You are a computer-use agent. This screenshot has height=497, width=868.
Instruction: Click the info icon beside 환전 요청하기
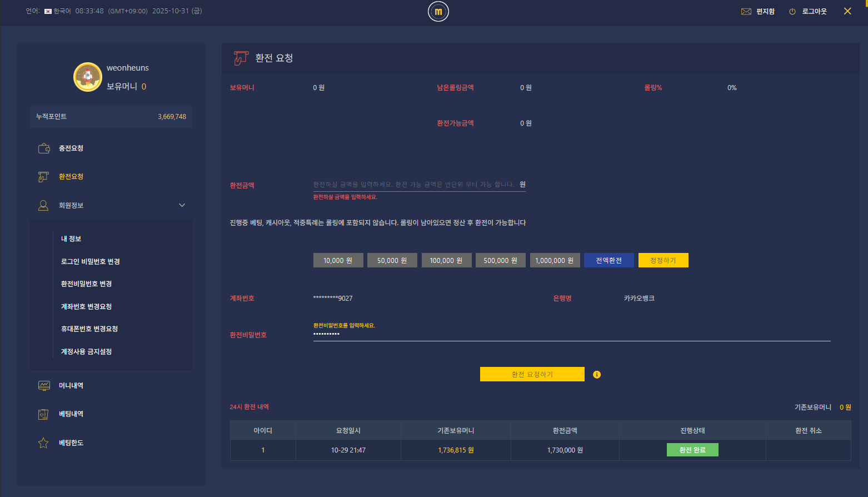(x=597, y=375)
